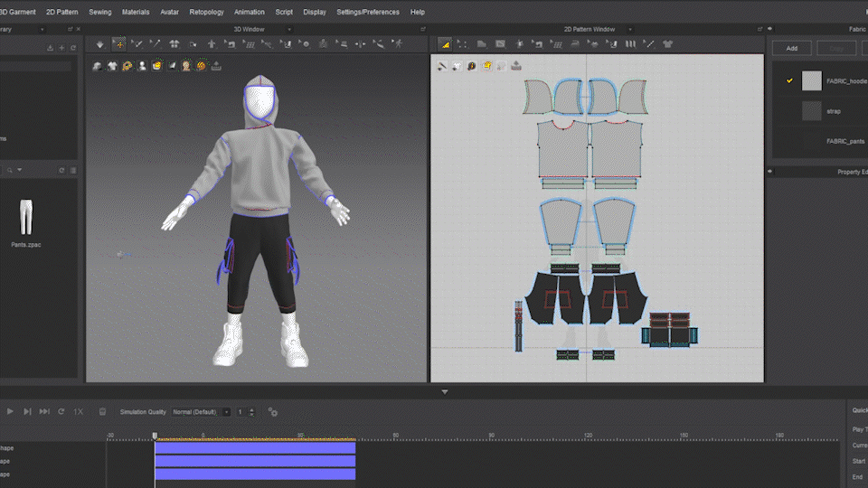Open the Simulation Quality dropdown
868x488 pixels.
point(201,412)
